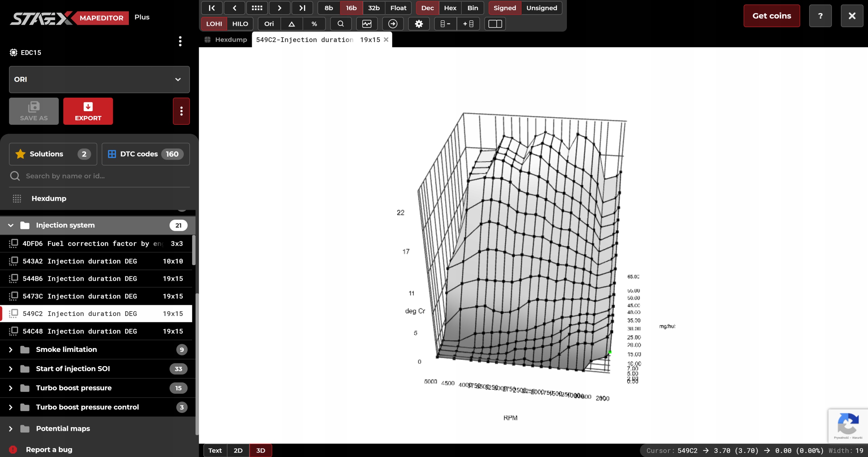Open the search magnifier tool in toolbar
Screen dimensions: 868x457
(x=340, y=24)
